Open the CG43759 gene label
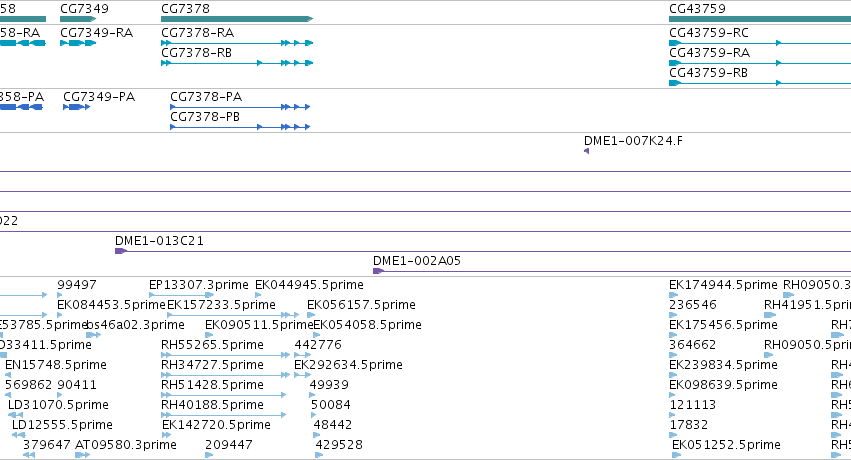Screen dimensions: 851x460 (x=697, y=9)
